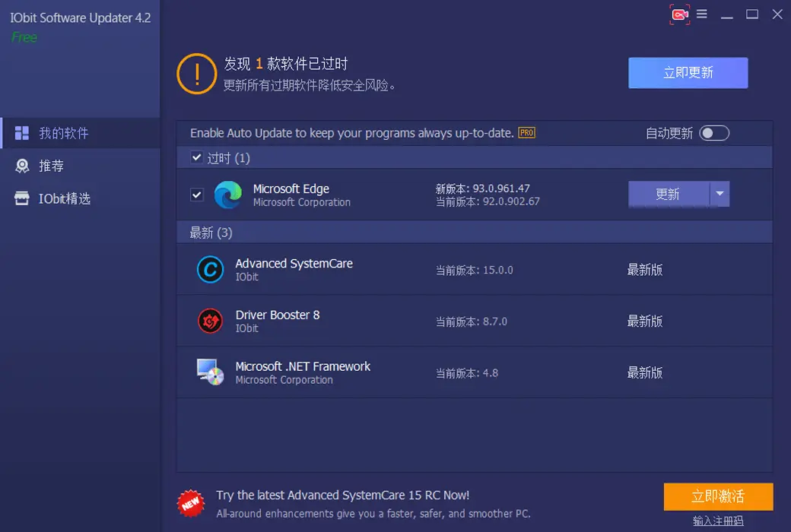Viewport: 791px width, 532px height.
Task: Click the 当前版本: 92.0.902.67 text
Action: pyautogui.click(x=488, y=201)
